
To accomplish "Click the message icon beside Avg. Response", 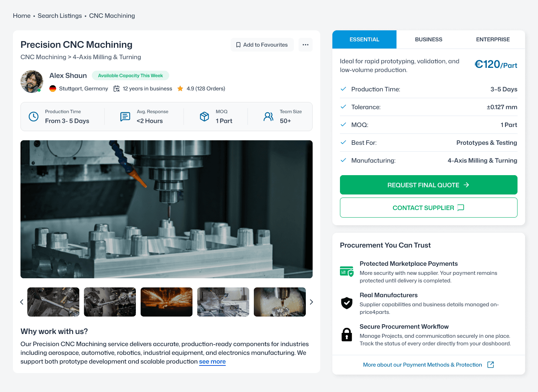I will click(x=125, y=116).
